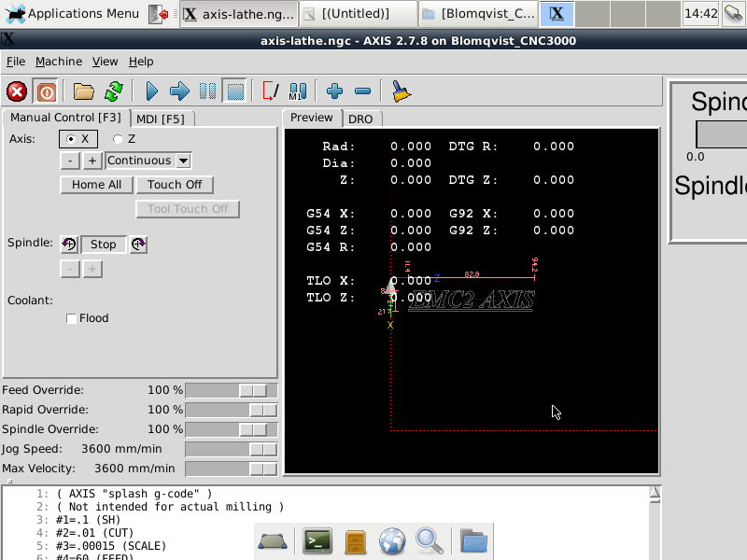Click the Feed Override slider
747x560 pixels.
click(232, 390)
